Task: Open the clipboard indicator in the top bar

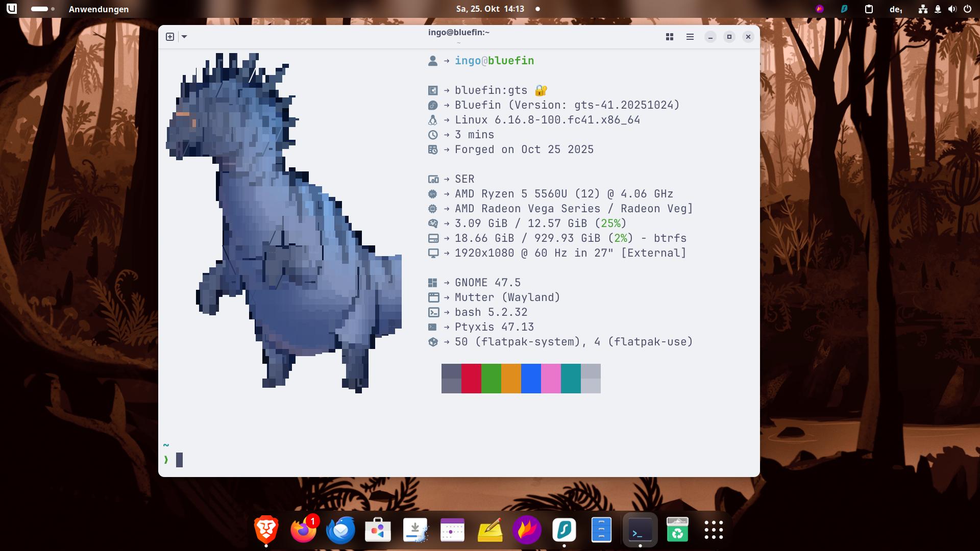Action: pyautogui.click(x=869, y=9)
